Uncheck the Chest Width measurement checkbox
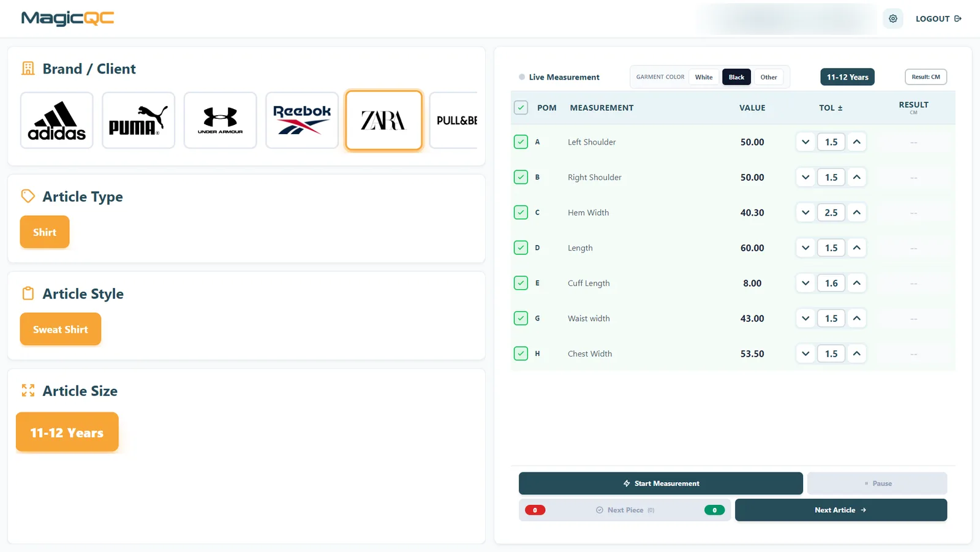The height and width of the screenshot is (552, 980). point(521,353)
